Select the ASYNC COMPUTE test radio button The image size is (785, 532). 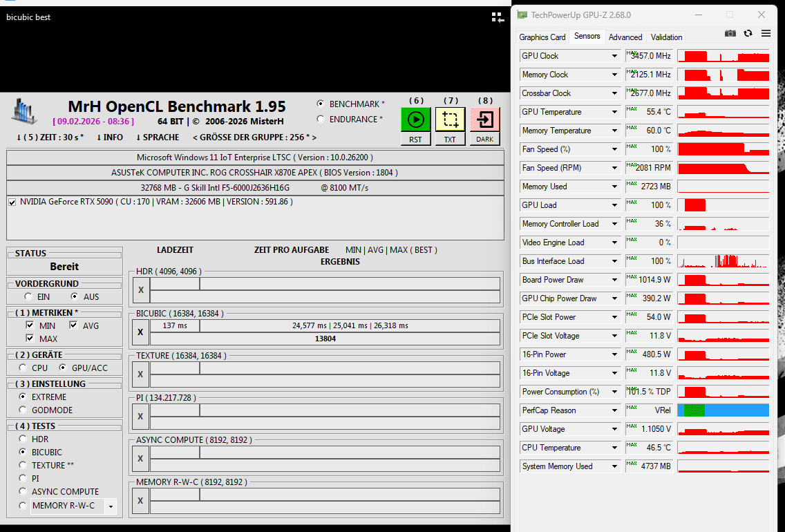tap(23, 491)
